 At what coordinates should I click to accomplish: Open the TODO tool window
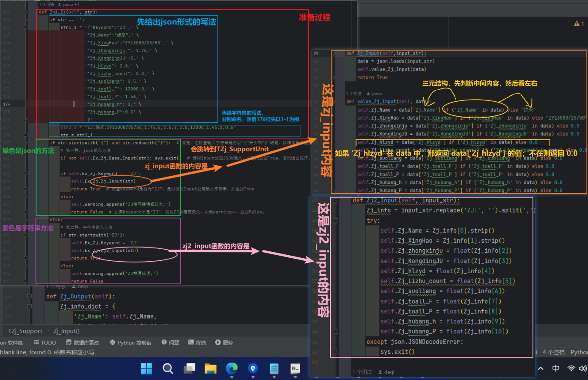click(45, 342)
